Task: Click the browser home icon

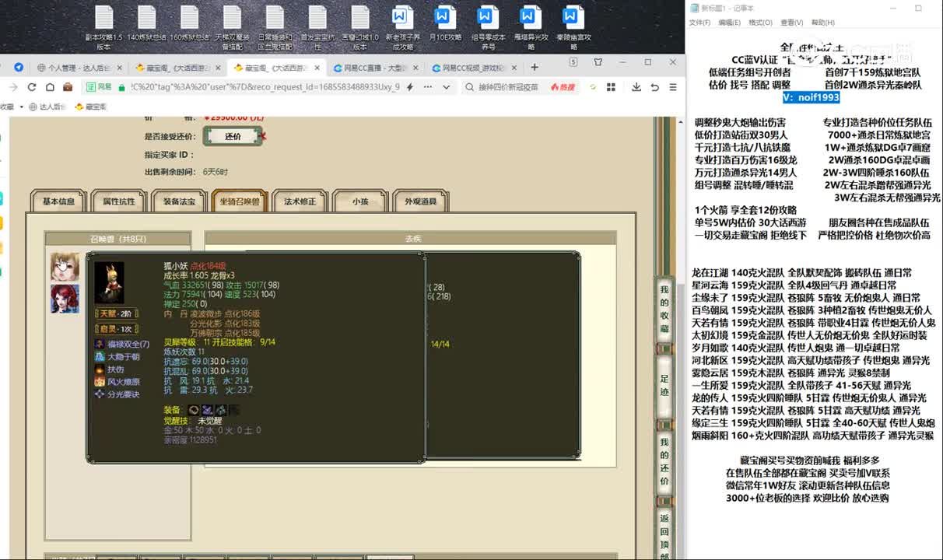Action: pyautogui.click(x=50, y=87)
